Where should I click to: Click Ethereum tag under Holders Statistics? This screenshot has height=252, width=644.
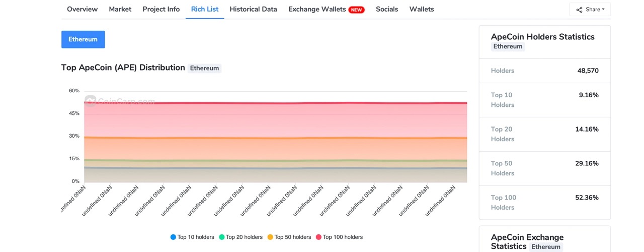tap(508, 46)
